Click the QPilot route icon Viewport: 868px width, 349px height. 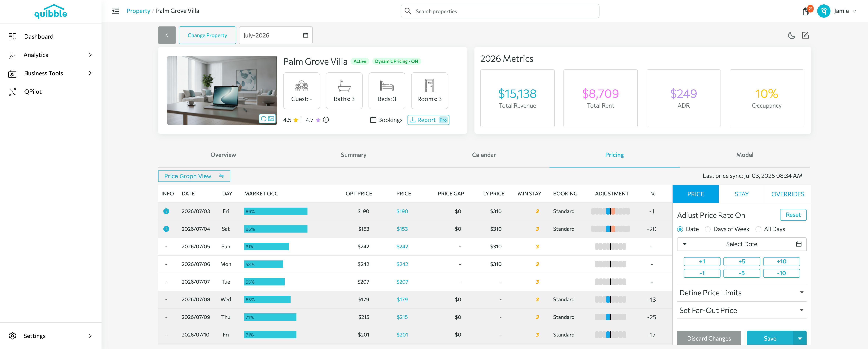pos(13,91)
